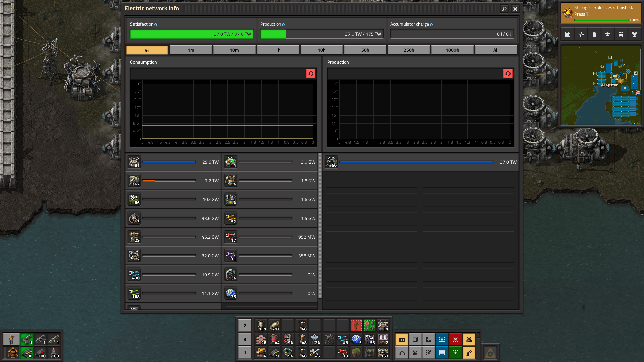Open achievements trophy button

635,34
